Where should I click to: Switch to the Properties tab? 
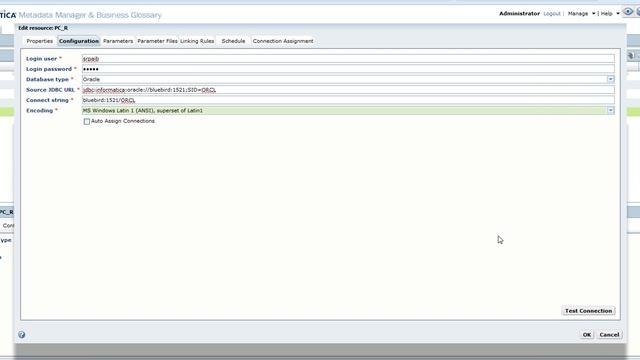coord(40,41)
